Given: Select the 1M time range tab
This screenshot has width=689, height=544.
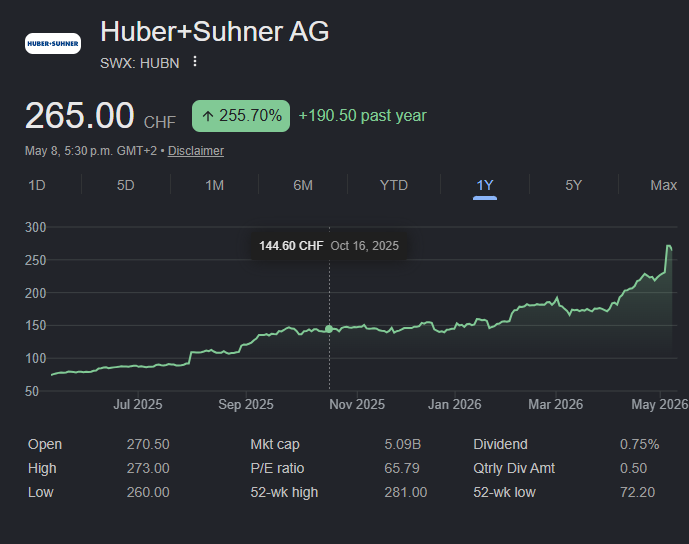Looking at the screenshot, I should coord(214,185).
